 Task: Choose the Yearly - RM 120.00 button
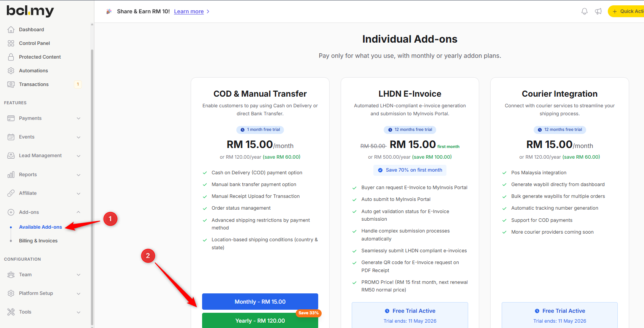[260, 321]
